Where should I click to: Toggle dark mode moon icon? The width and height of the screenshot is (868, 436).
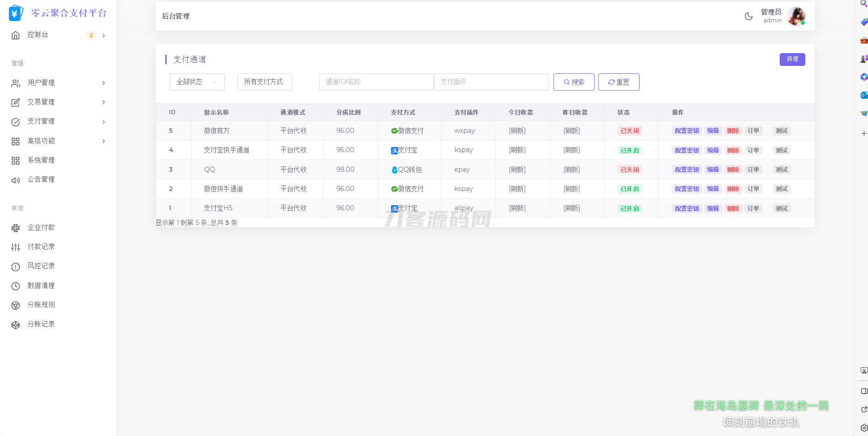pyautogui.click(x=749, y=16)
